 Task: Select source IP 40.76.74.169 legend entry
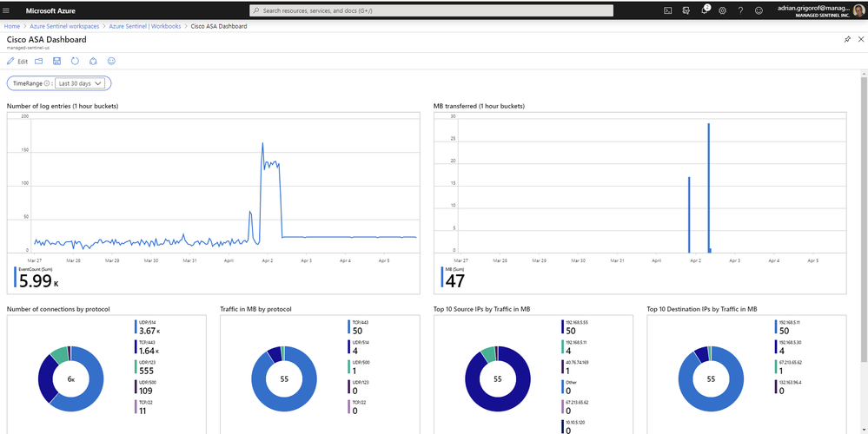[x=573, y=368]
